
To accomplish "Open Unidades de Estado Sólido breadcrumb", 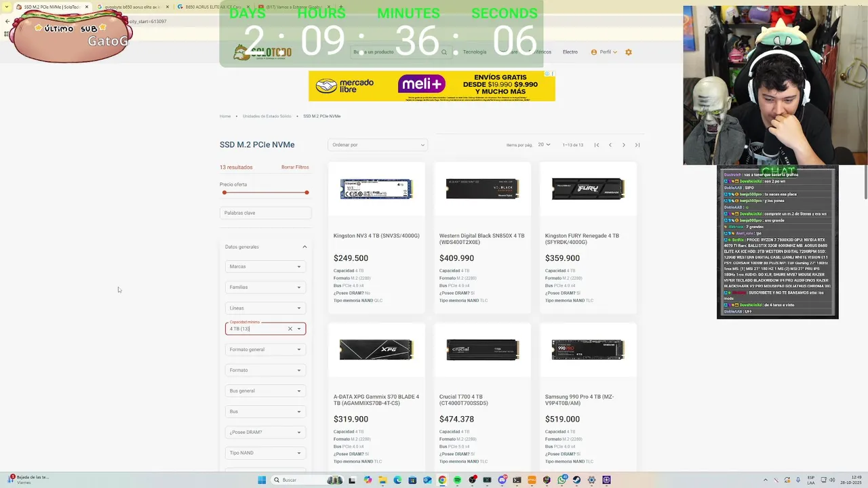I will [x=267, y=117].
